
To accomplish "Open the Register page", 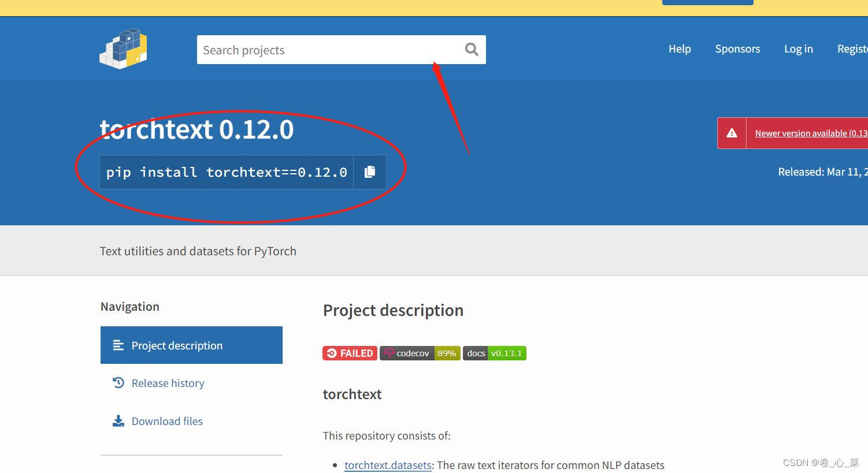I will [x=852, y=49].
